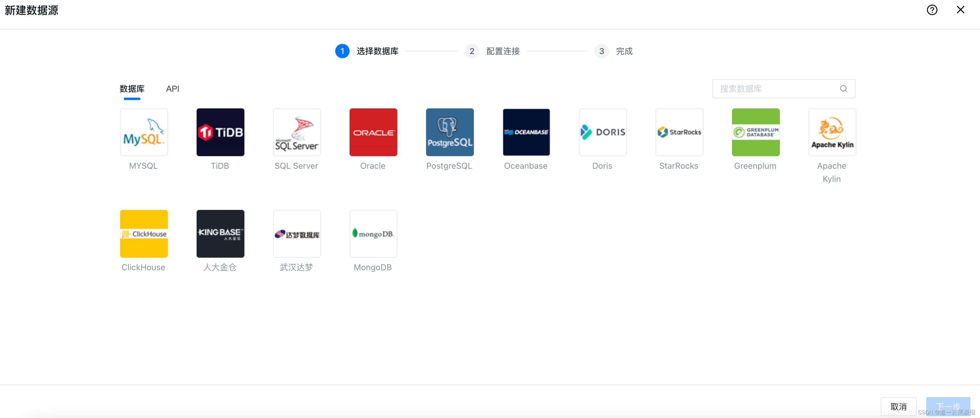The height and width of the screenshot is (418, 980).
Task: Switch to the API tab
Action: (x=172, y=89)
